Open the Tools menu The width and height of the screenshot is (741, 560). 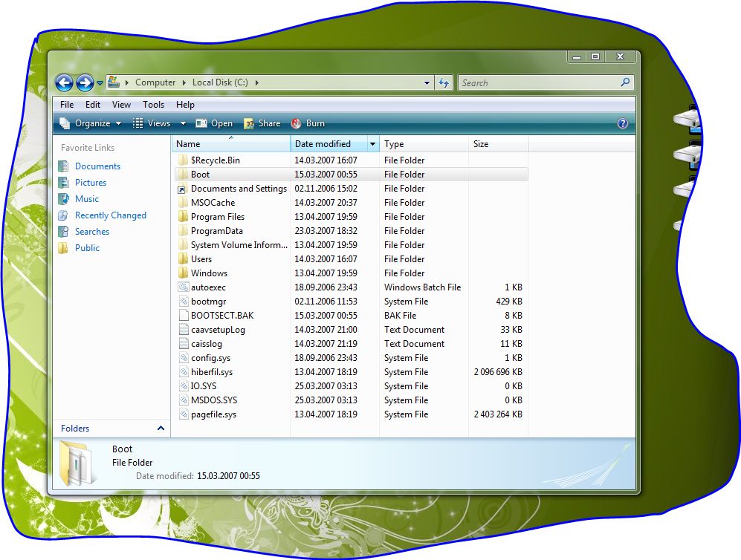coord(154,105)
